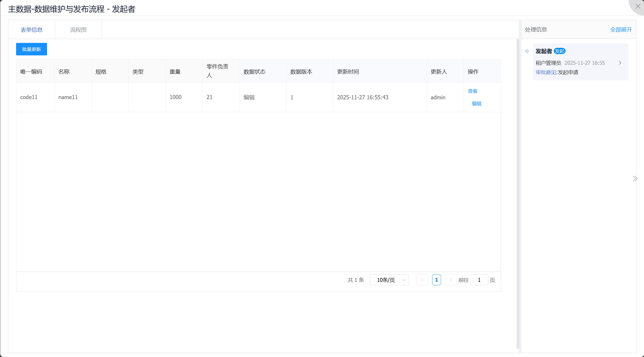Select the 表单信息 tab
Viewport: 644px width, 357px height.
[x=31, y=30]
